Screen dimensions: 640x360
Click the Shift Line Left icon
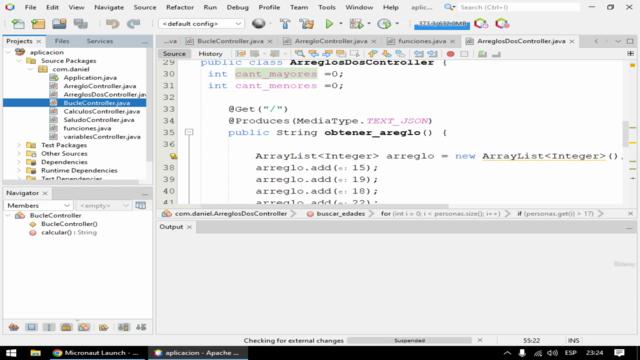click(x=418, y=53)
